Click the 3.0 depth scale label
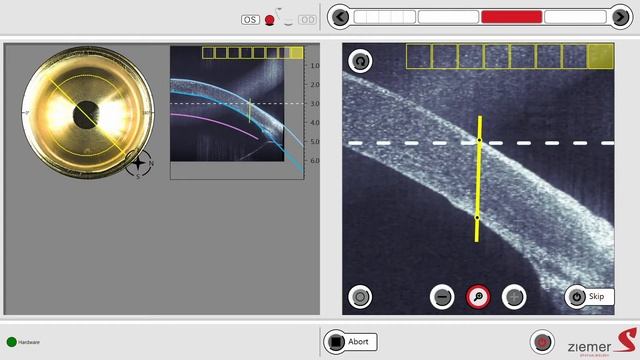The image size is (640, 360). pyautogui.click(x=315, y=104)
